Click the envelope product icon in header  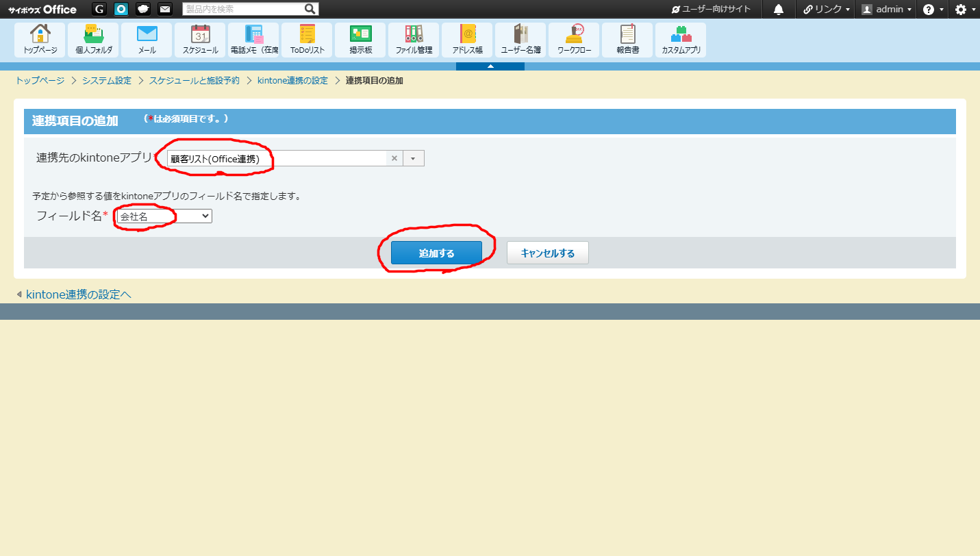[165, 9]
